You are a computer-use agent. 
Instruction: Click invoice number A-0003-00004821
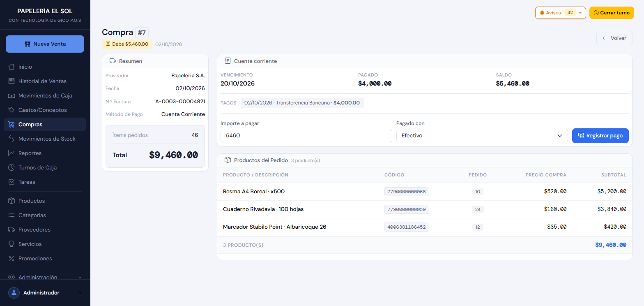click(x=180, y=101)
